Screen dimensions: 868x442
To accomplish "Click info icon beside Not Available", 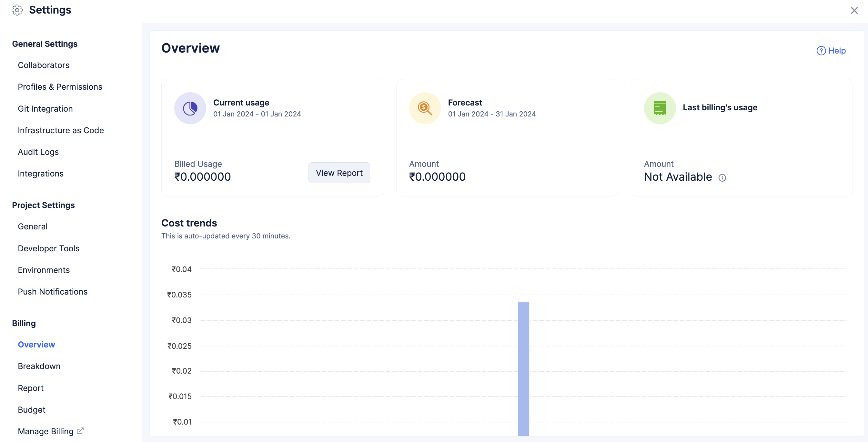I will (x=722, y=177).
